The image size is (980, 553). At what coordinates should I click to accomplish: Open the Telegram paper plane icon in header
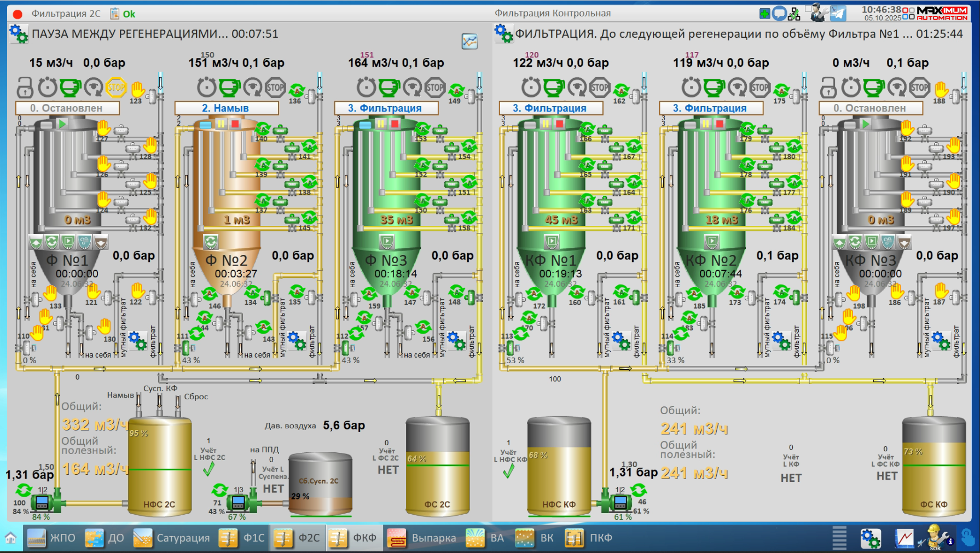838,13
